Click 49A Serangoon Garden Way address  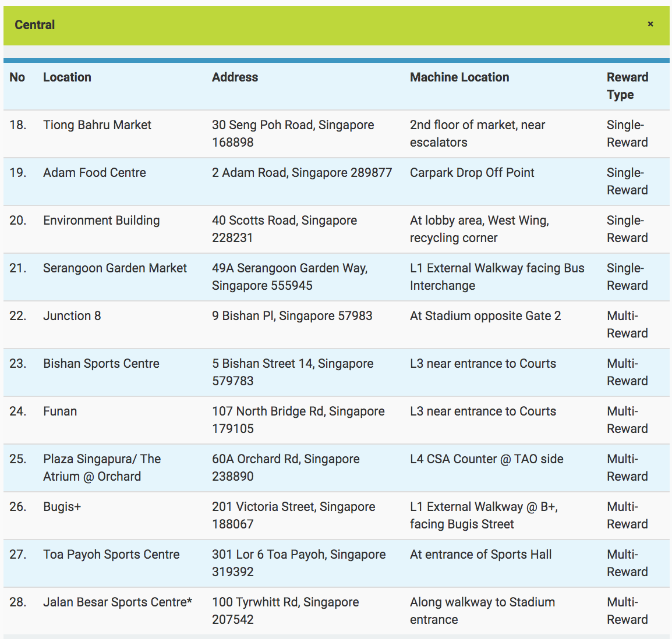(290, 276)
